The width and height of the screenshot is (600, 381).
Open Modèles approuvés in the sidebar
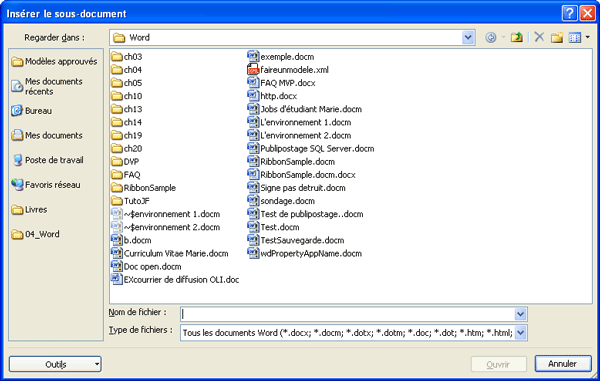(x=54, y=61)
